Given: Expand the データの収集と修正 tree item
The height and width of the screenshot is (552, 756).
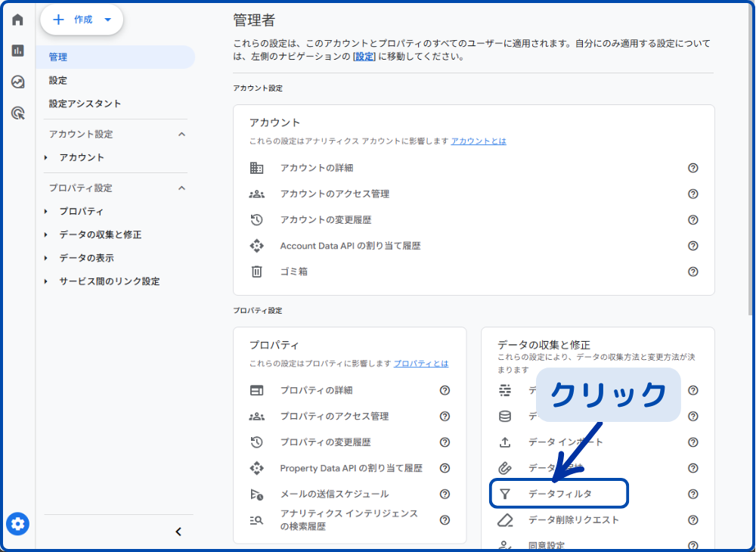Looking at the screenshot, I should pyautogui.click(x=100, y=234).
